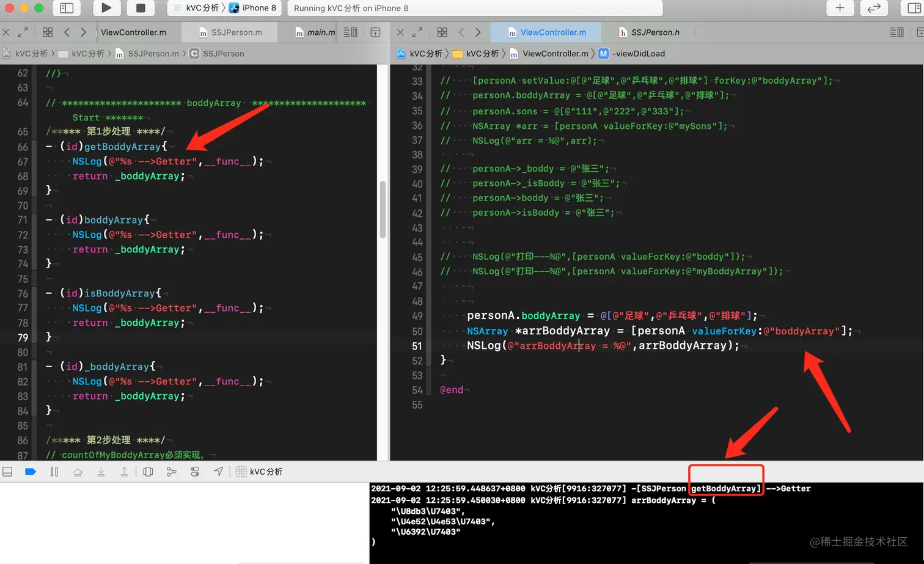Screen dimensions: 924x564
Task: Open ViewController.m in right jump bar
Action: (x=549, y=54)
